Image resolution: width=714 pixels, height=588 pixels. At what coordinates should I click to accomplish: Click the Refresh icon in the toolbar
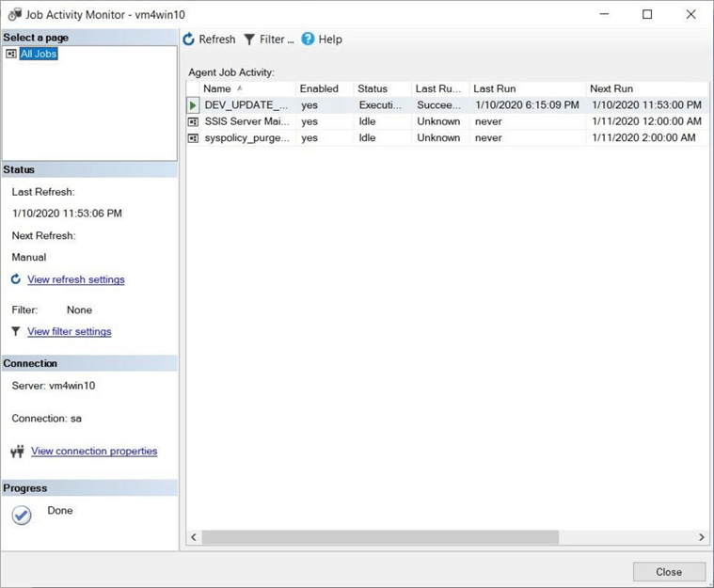point(189,40)
